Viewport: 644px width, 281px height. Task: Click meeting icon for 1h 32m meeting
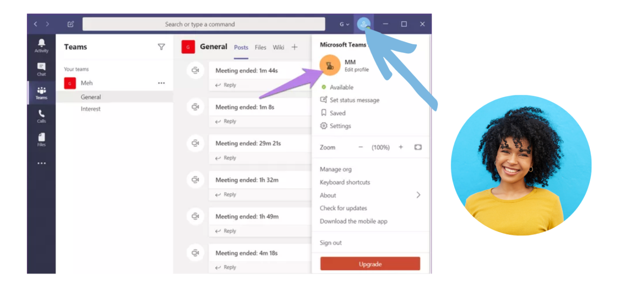tap(195, 180)
